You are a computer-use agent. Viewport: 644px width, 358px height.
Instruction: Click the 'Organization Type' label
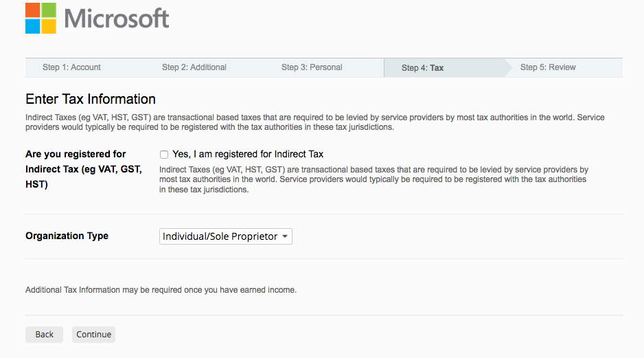point(67,236)
